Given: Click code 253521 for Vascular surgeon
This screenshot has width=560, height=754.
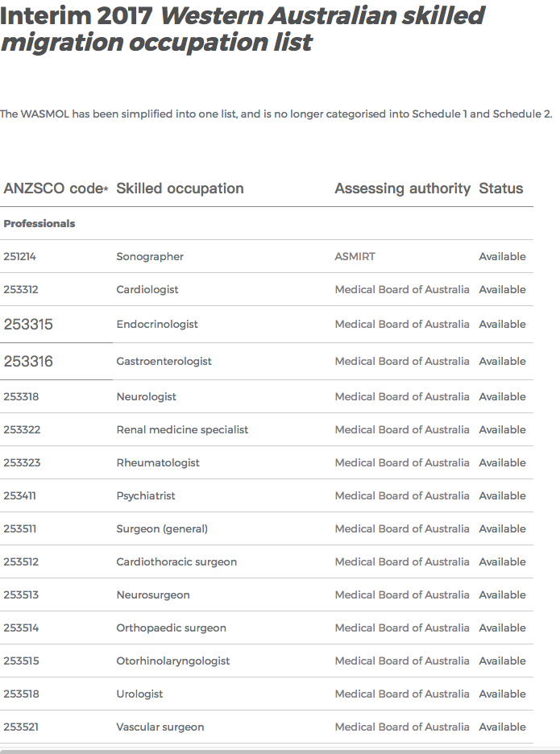Looking at the screenshot, I should (21, 727).
